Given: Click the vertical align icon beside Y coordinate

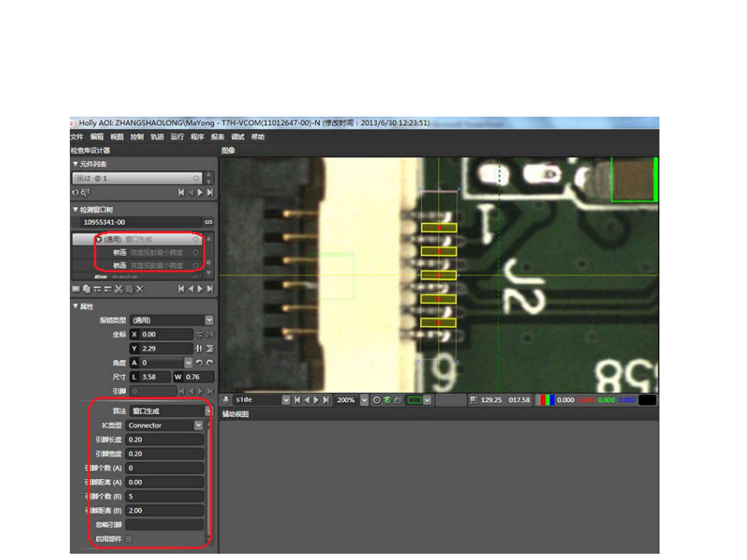Looking at the screenshot, I should [x=199, y=349].
